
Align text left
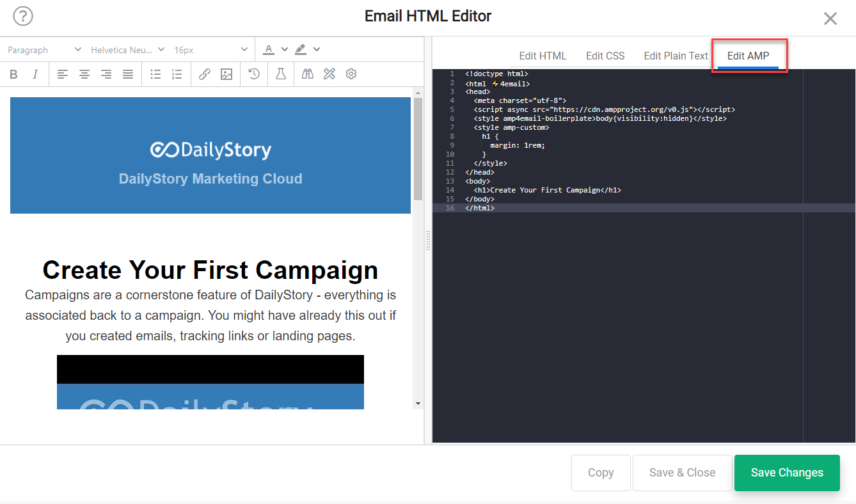pyautogui.click(x=63, y=74)
